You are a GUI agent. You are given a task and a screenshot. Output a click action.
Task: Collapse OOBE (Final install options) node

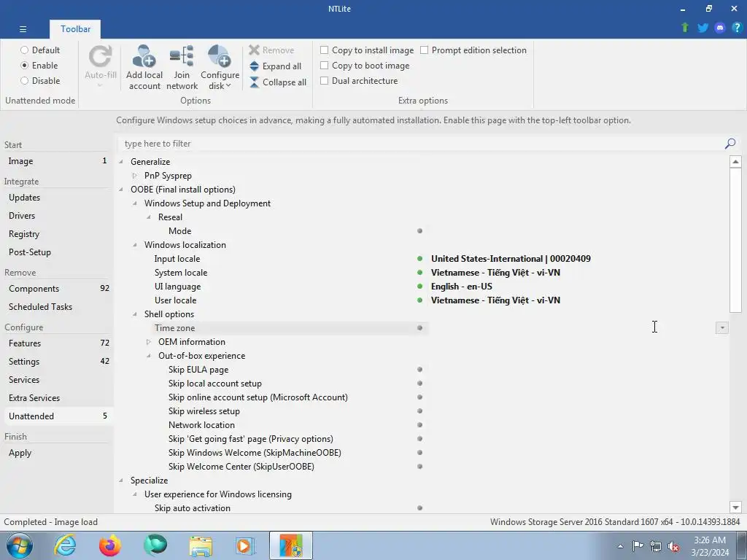121,189
